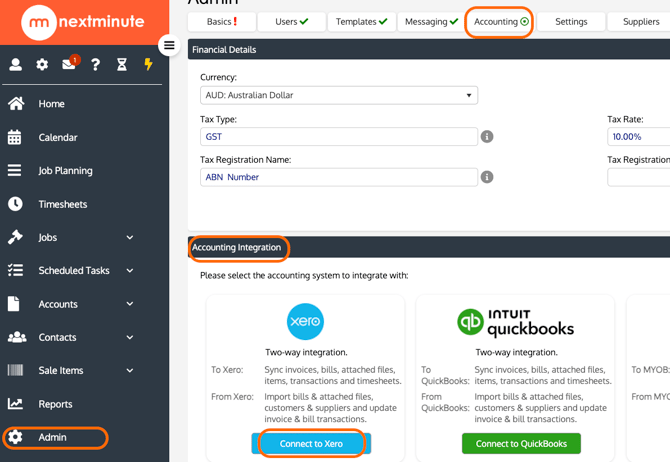Viewport: 670px width, 462px height.
Task: Click the Connect to Xero button
Action: pos(311,443)
